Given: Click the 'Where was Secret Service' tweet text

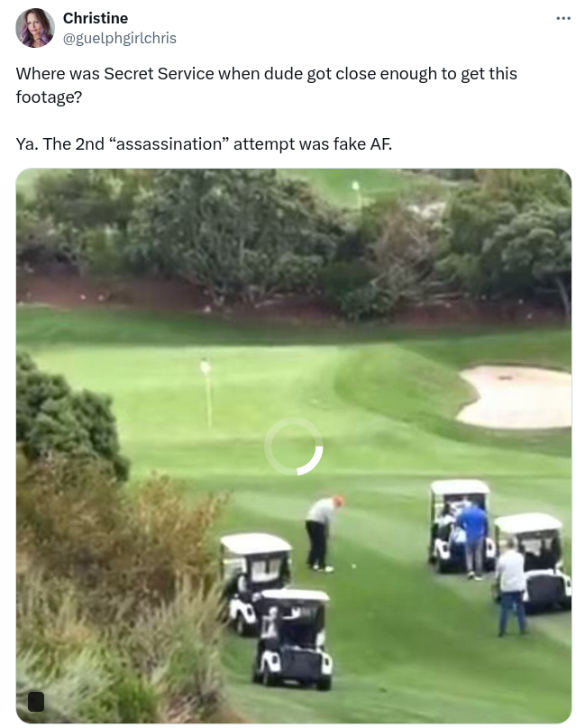Looking at the screenshot, I should tap(266, 85).
